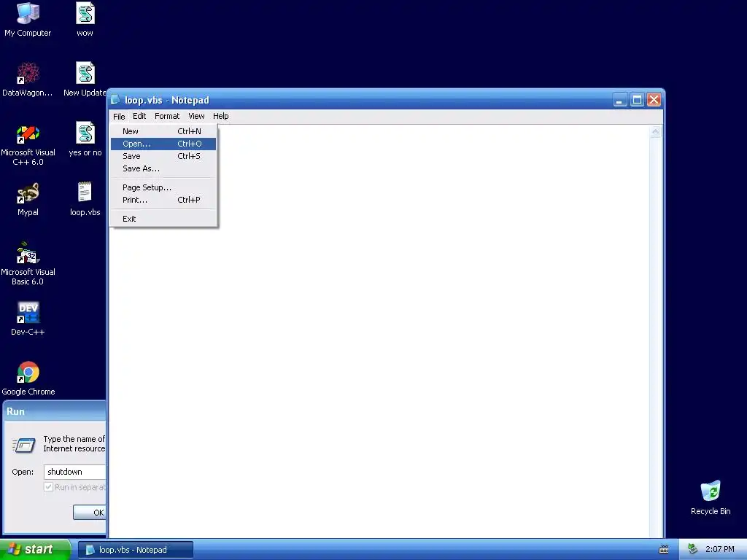Select Recycle Bin icon

(x=711, y=498)
